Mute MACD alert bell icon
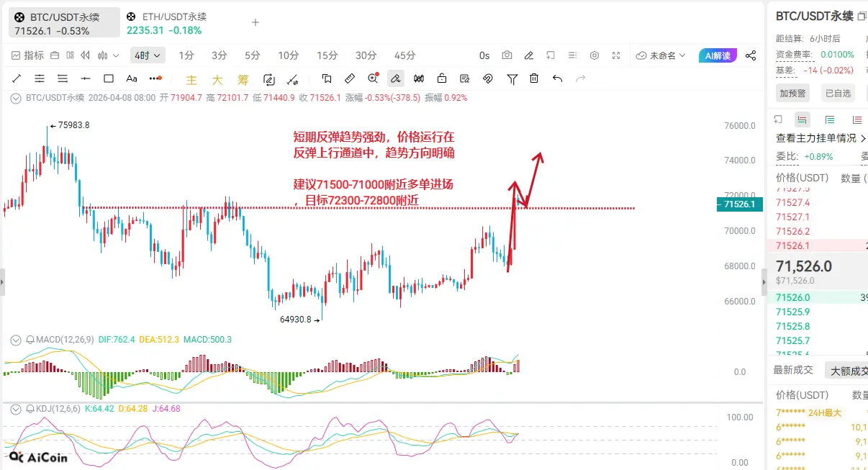 click(30, 339)
